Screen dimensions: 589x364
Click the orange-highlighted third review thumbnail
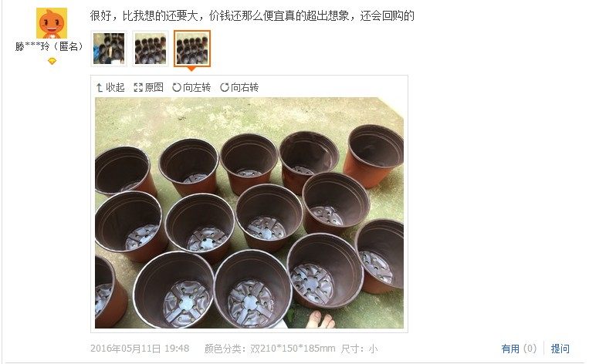coord(192,49)
